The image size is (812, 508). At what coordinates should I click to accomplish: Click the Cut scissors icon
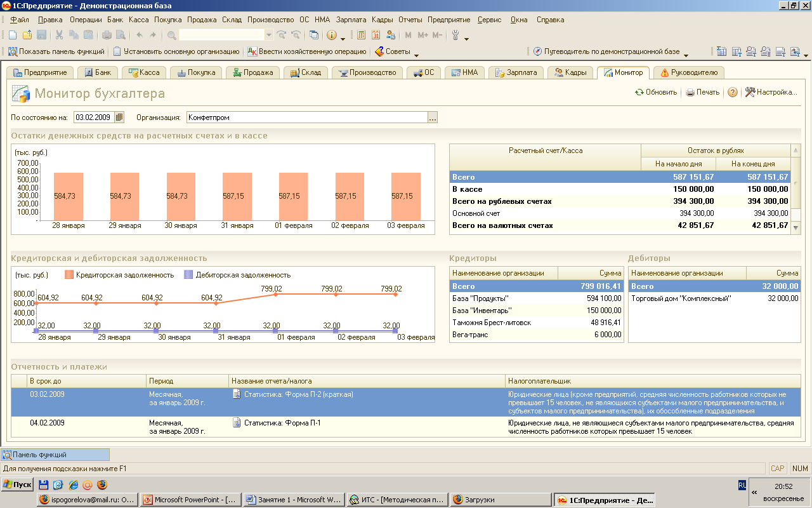coord(59,35)
